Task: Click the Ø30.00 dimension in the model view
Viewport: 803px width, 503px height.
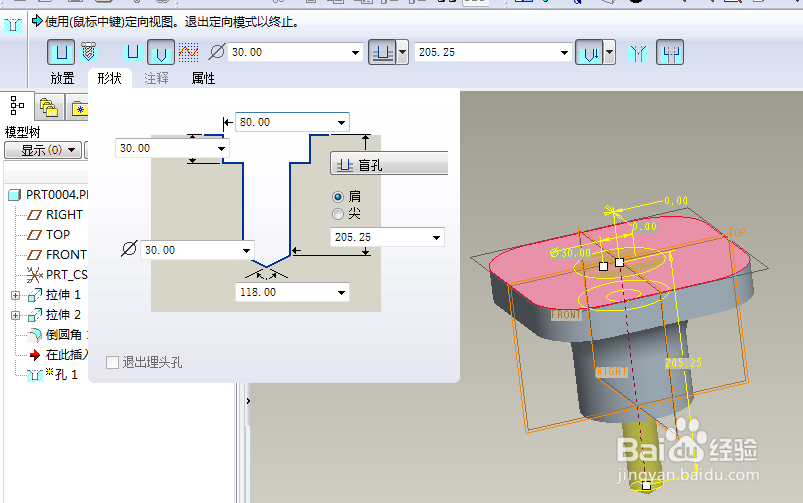Action: (570, 253)
